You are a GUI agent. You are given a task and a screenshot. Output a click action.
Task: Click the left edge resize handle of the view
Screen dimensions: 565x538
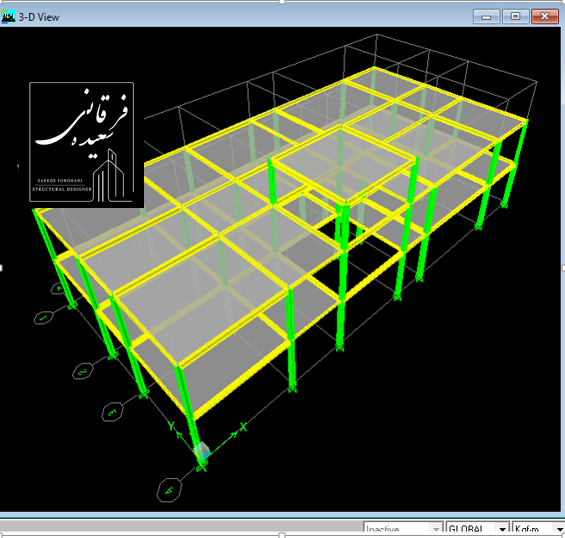point(1,268)
